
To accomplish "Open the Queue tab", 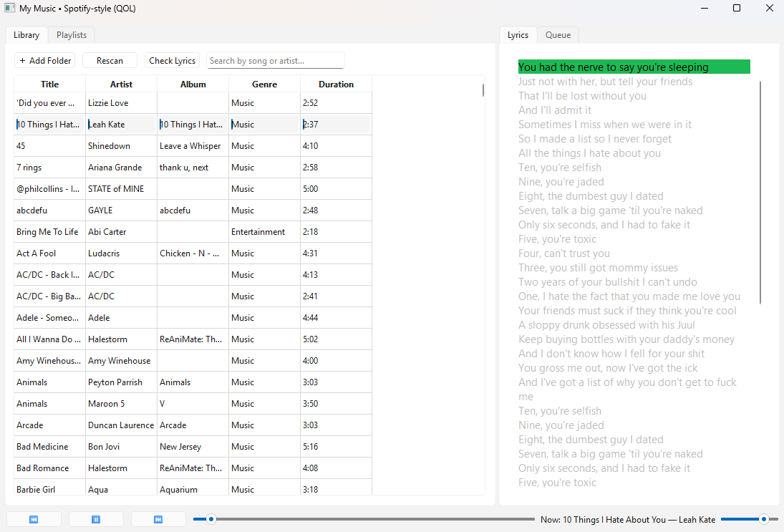I will pos(558,35).
